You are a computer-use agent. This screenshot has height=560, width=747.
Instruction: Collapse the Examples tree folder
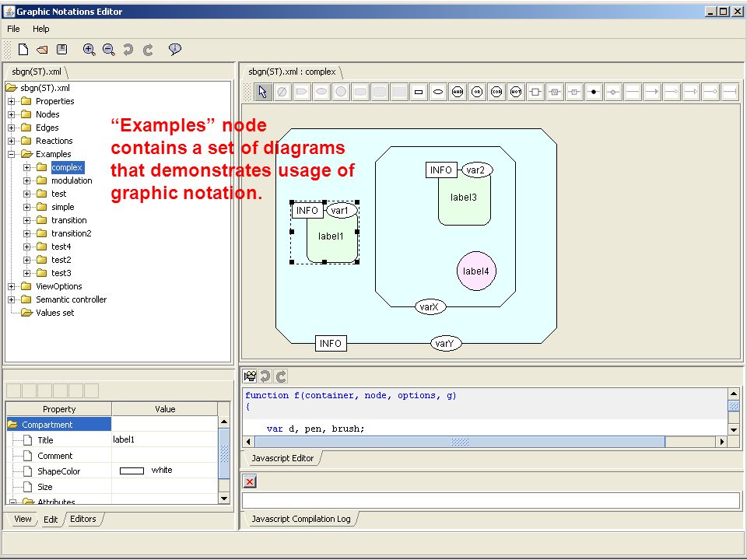12,154
